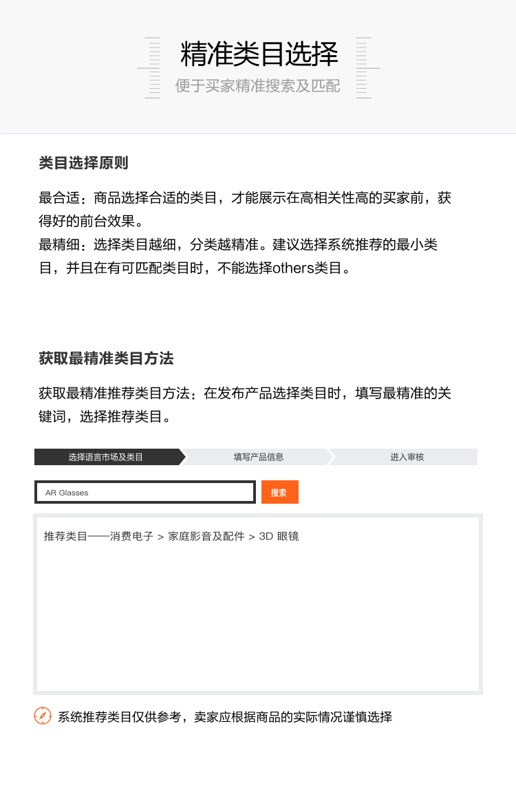Select the 选择语言市场及类目 step tab
The image size is (516, 812).
106,457
